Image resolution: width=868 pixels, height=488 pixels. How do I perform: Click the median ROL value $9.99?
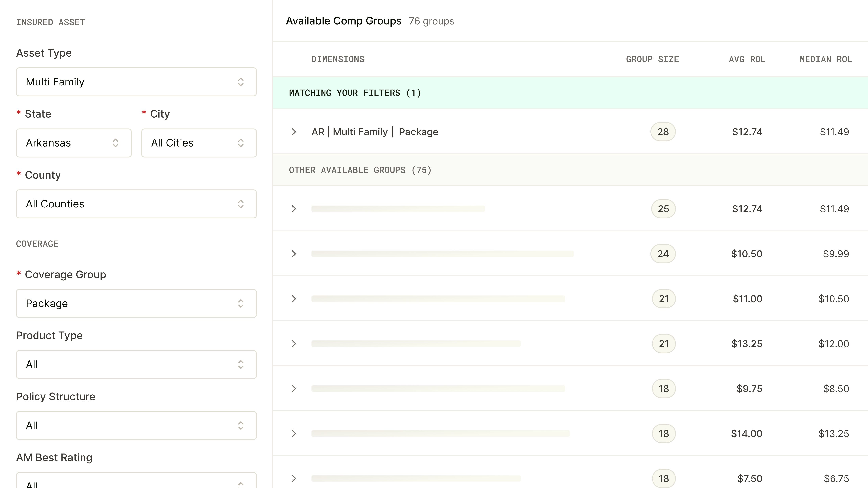836,254
